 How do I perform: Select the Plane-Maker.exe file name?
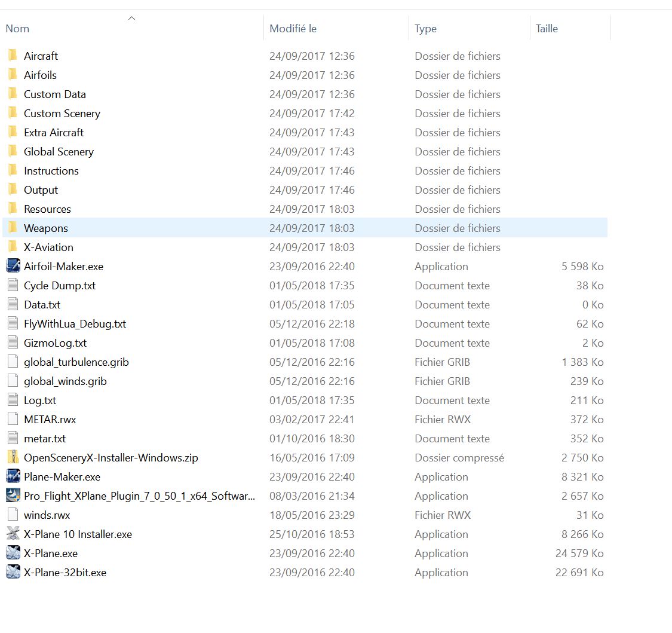[x=62, y=477]
